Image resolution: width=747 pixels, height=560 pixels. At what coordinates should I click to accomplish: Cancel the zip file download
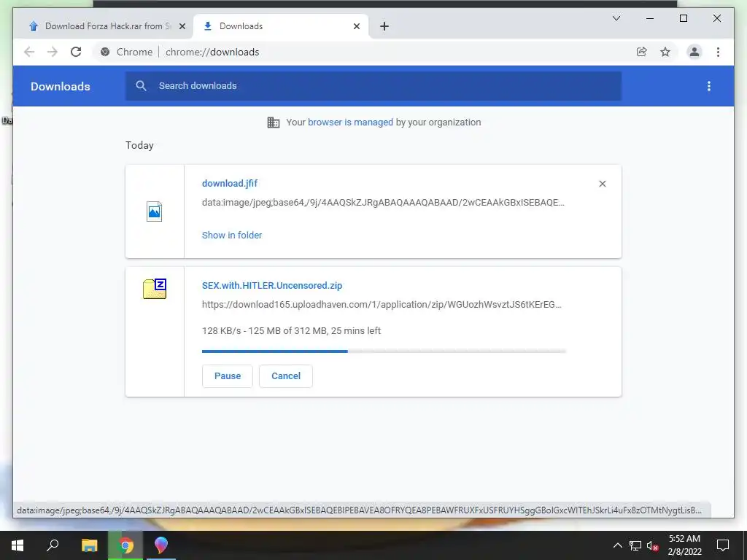pyautogui.click(x=286, y=376)
